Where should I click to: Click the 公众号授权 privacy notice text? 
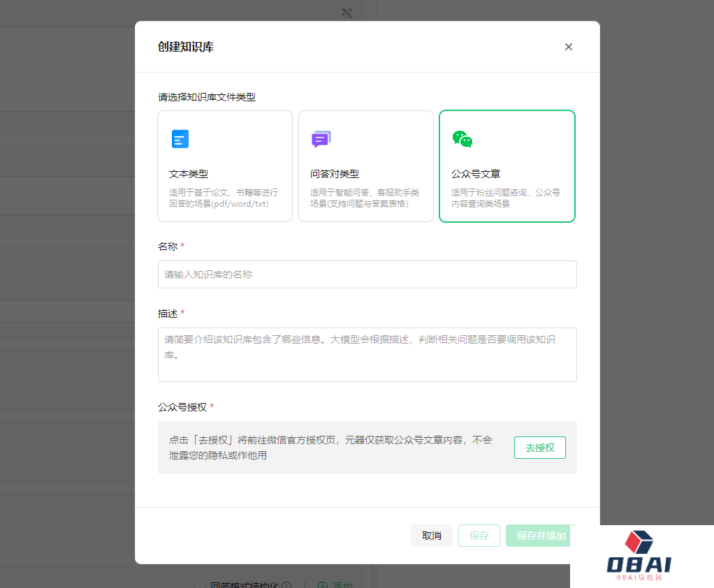coord(330,448)
